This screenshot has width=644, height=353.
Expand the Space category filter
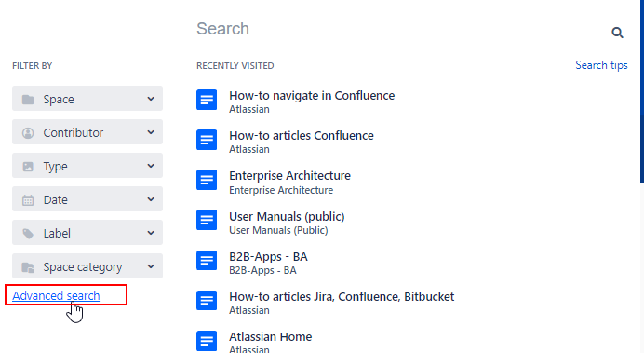(87, 266)
